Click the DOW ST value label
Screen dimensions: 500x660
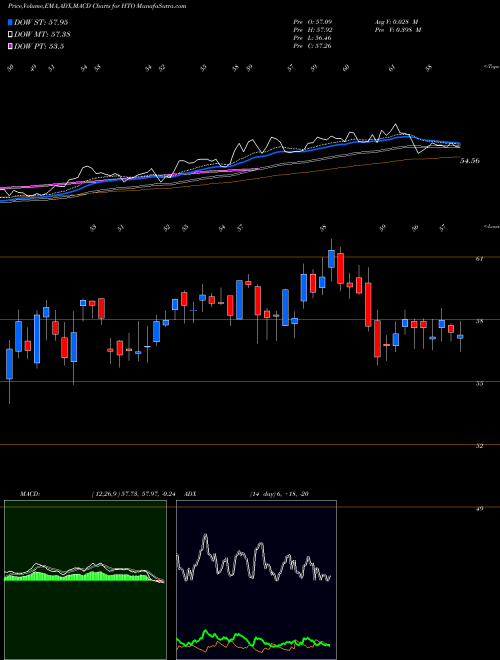point(41,23)
